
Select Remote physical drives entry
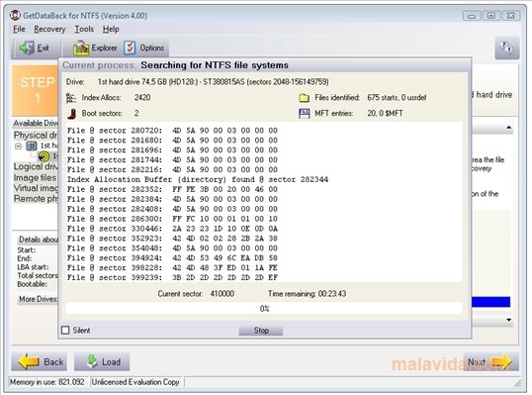pyautogui.click(x=36, y=199)
